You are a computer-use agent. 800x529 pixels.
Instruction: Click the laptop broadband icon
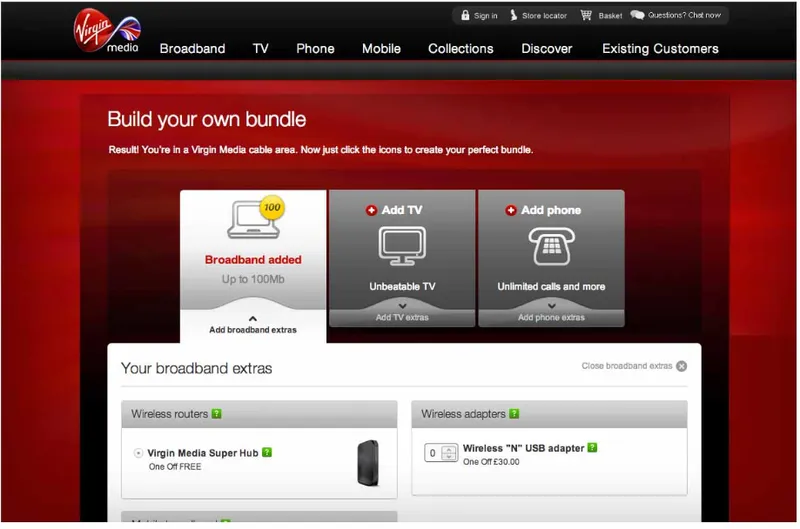[254, 220]
